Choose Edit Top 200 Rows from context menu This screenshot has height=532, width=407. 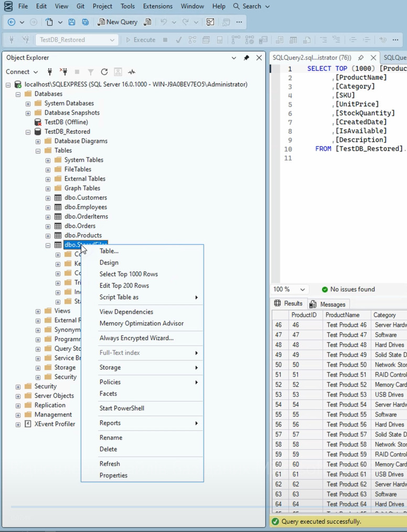click(x=124, y=286)
